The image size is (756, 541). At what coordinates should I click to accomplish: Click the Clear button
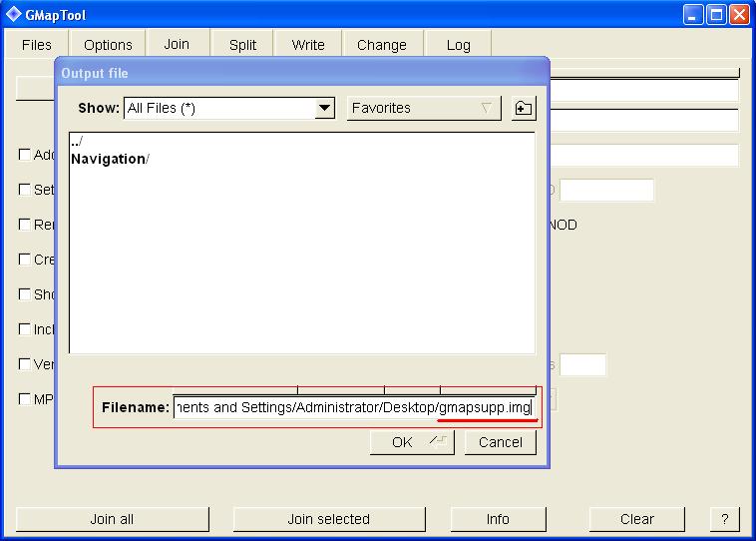tap(636, 519)
